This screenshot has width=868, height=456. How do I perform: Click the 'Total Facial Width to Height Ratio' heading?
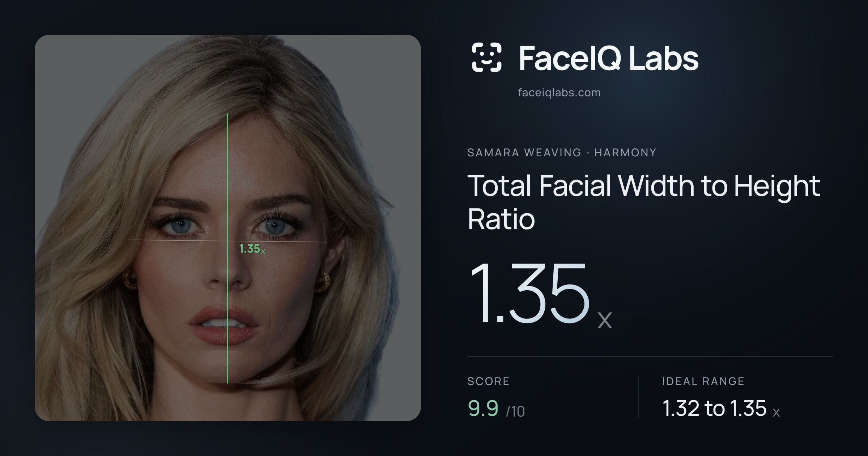pyautogui.click(x=644, y=202)
